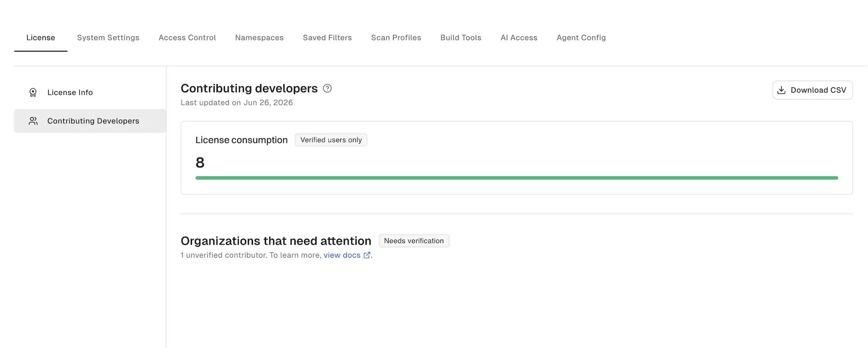
Task: Click '1 unverified contributor' text
Action: [224, 255]
